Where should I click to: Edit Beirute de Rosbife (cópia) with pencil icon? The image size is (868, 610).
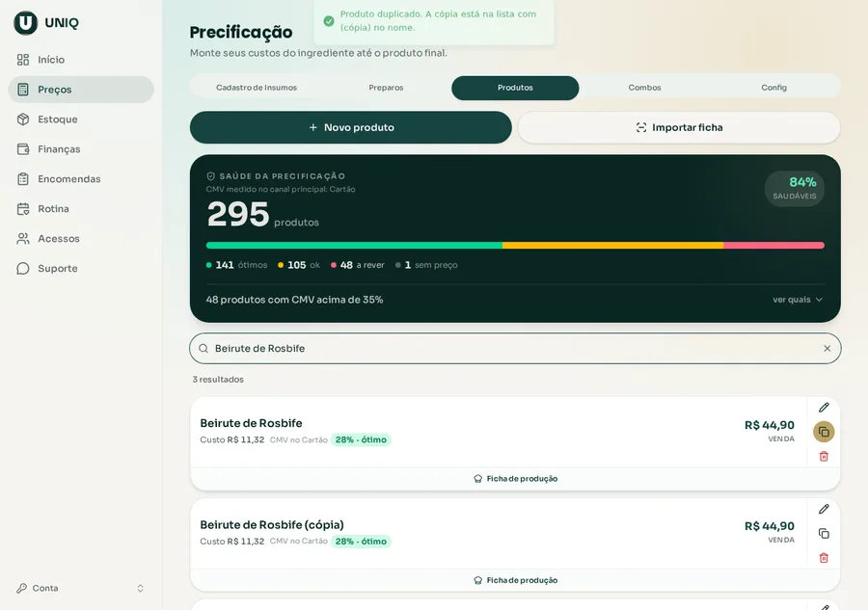(x=824, y=509)
